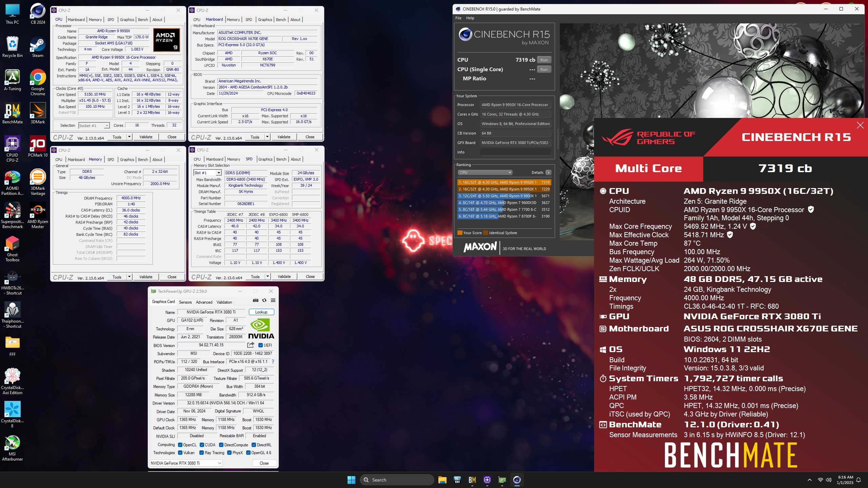Launch 3DMark from the desktop
This screenshot has width=868, height=488.
pos(38,113)
